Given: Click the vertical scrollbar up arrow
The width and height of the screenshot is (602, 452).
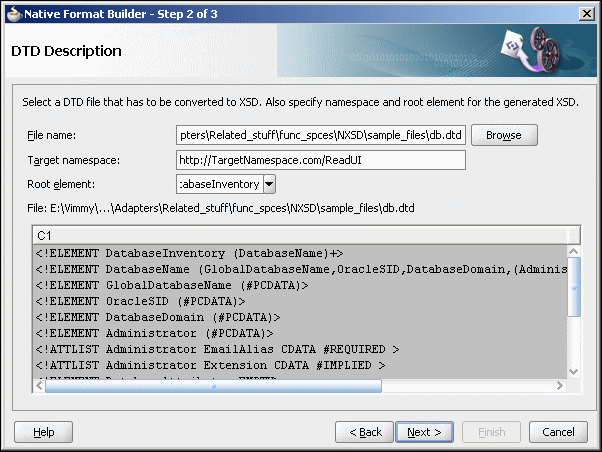Looking at the screenshot, I should [574, 252].
